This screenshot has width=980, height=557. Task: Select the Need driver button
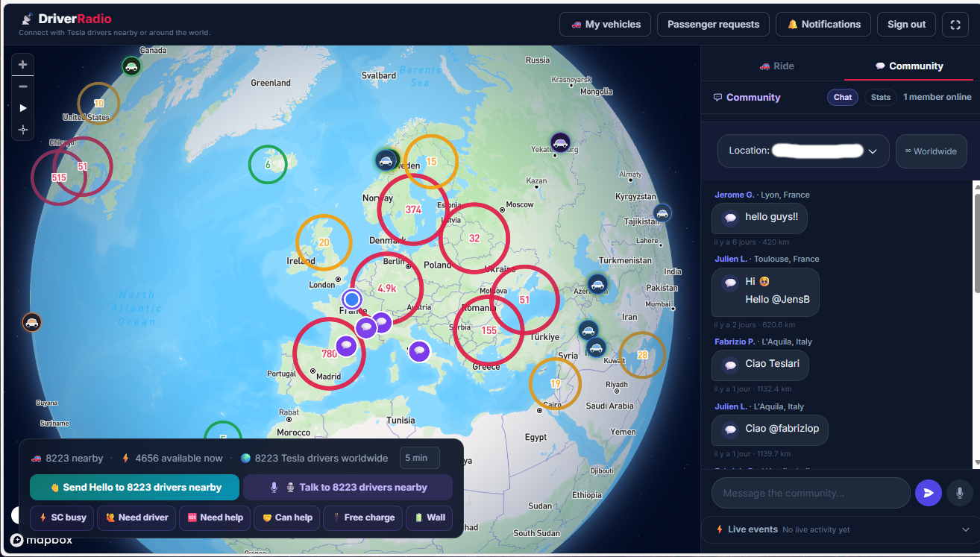[137, 517]
